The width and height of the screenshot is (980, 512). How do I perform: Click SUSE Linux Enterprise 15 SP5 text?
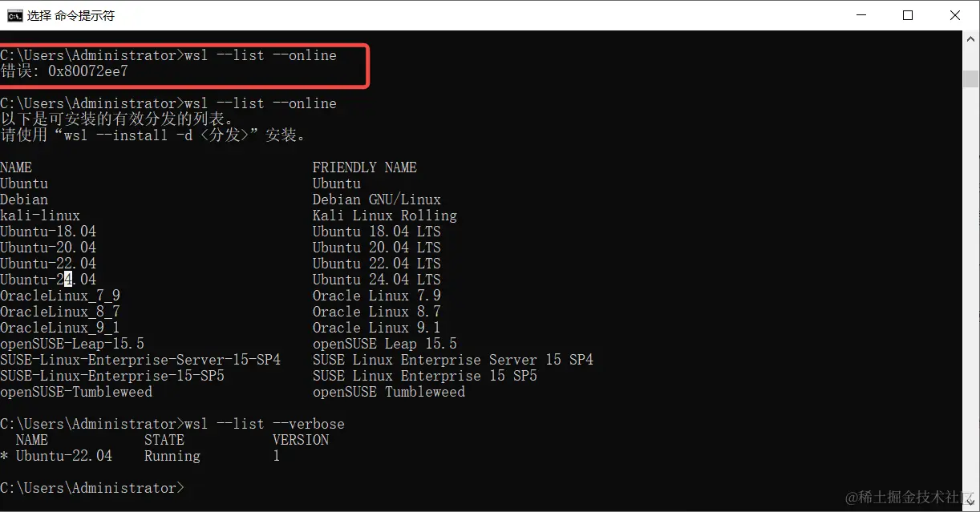(425, 376)
